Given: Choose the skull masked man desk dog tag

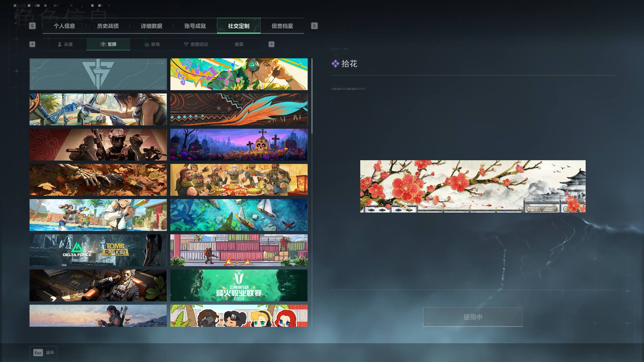Looking at the screenshot, I should click(98, 286).
